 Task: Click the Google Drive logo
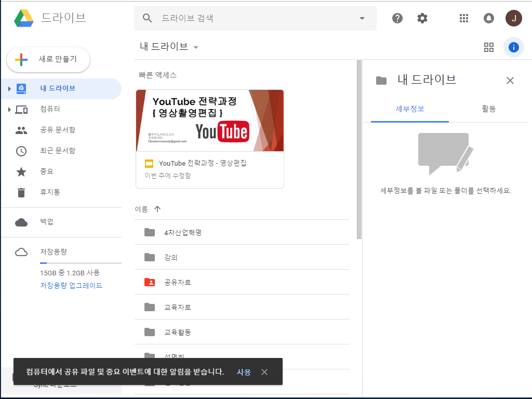point(24,18)
